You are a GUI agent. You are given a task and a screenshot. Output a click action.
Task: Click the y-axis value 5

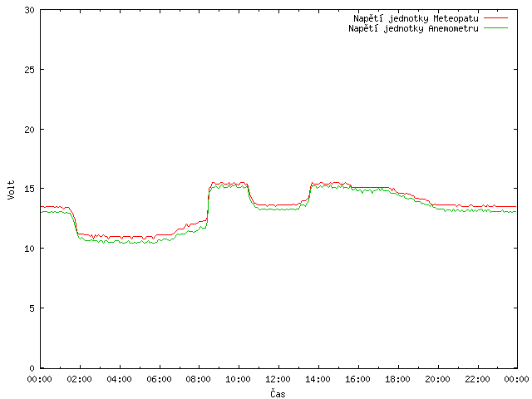coord(32,308)
